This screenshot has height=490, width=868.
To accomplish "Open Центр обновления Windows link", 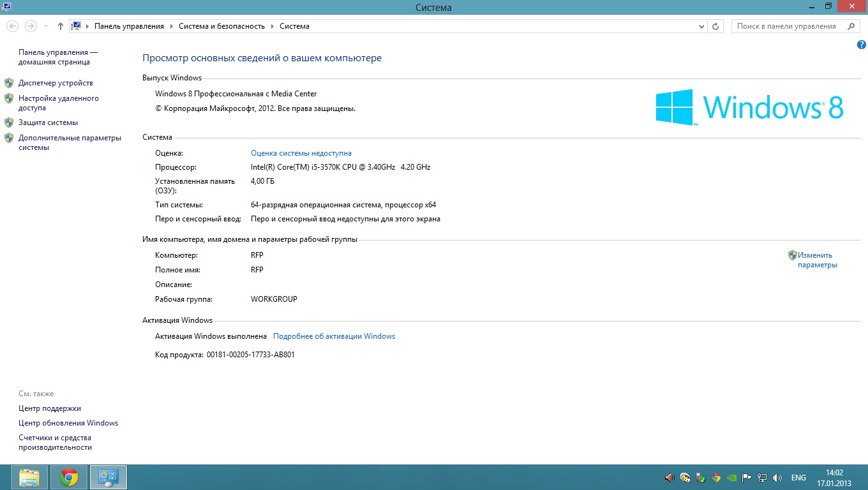I will [68, 423].
